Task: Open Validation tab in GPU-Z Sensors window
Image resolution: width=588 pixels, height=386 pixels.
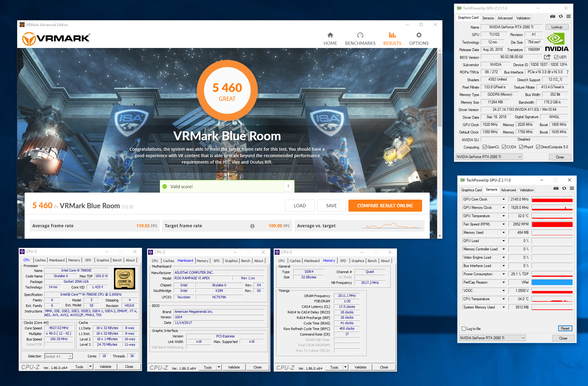Action: pos(527,190)
